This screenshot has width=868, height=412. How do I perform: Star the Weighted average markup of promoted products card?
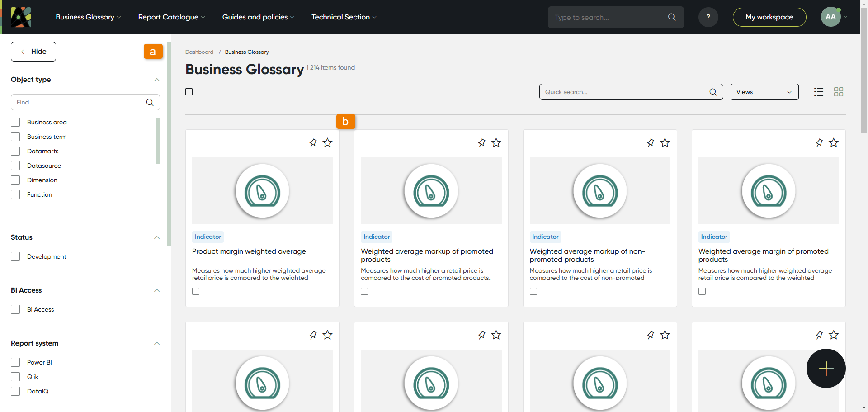click(496, 143)
